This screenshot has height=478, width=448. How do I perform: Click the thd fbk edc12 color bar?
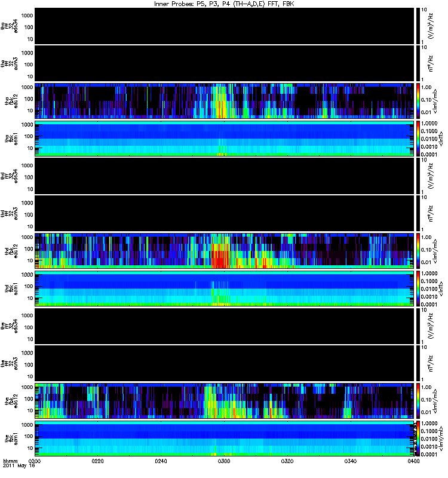[x=418, y=250]
